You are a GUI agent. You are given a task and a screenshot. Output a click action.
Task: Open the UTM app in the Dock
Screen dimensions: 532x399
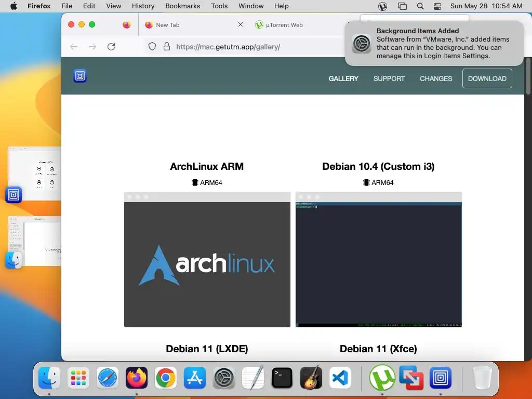click(x=441, y=378)
